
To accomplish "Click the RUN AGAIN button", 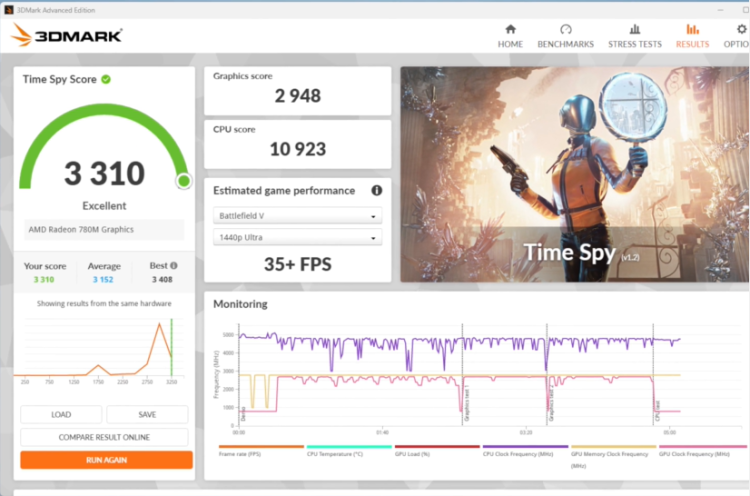I will point(106,460).
